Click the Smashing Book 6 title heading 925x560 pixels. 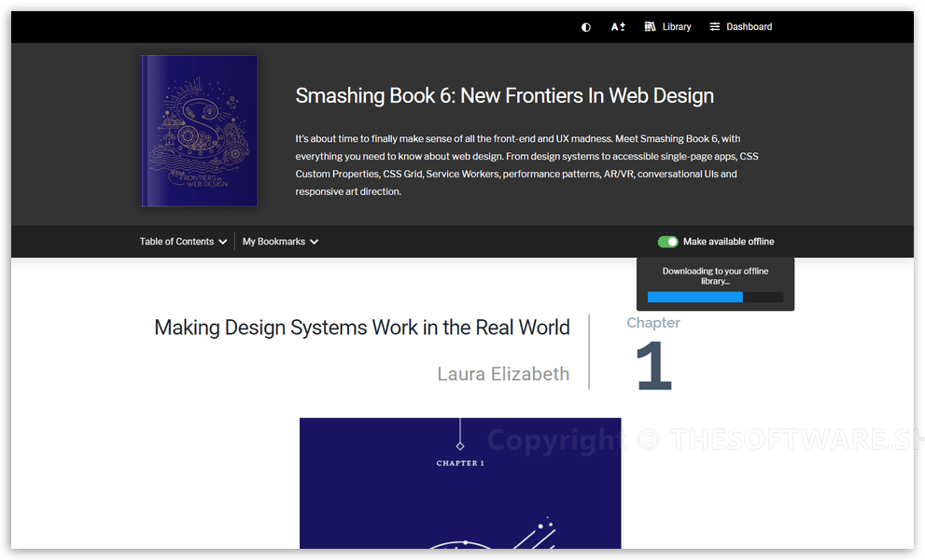click(x=504, y=95)
